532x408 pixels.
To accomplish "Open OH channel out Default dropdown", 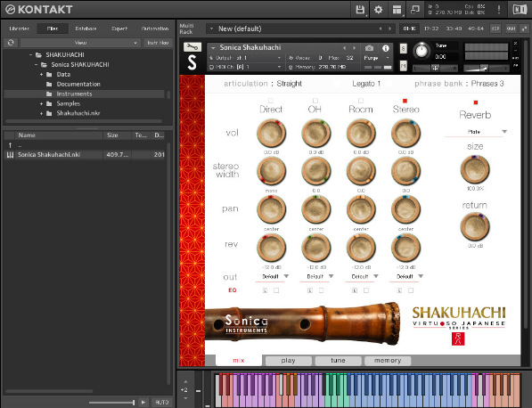I will coord(317,277).
